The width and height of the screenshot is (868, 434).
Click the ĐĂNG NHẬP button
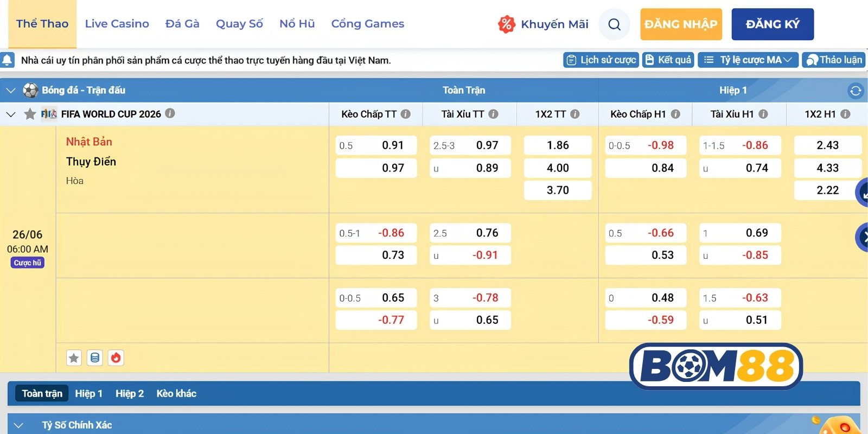pos(681,24)
